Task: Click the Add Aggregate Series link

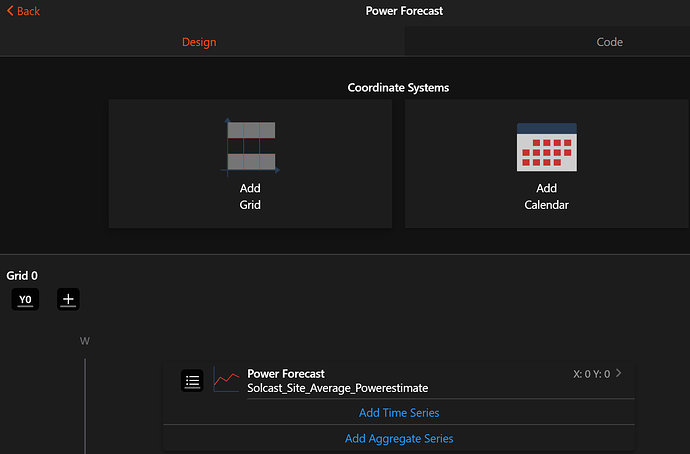Action: click(x=399, y=438)
